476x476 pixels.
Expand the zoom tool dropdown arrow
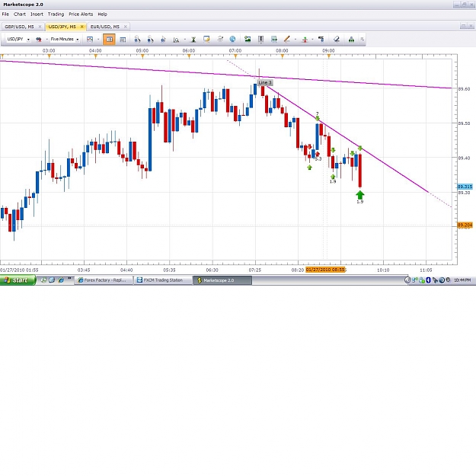coord(185,40)
